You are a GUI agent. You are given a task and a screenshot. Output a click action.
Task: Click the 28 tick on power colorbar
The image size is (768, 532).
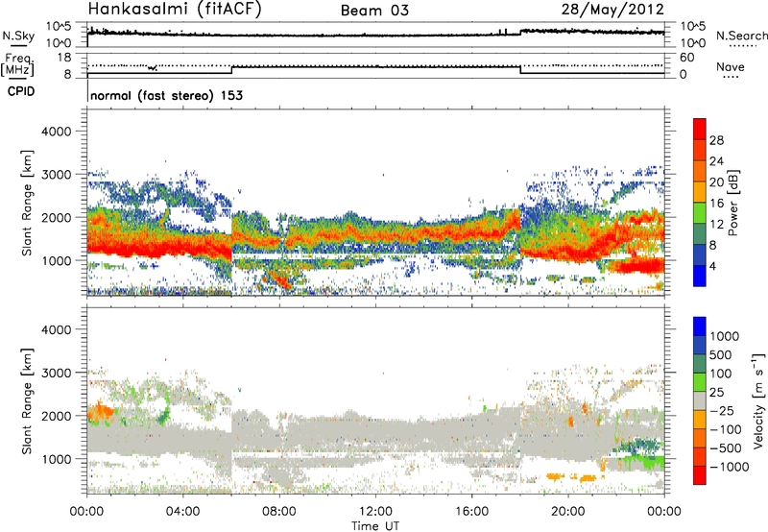pos(716,140)
